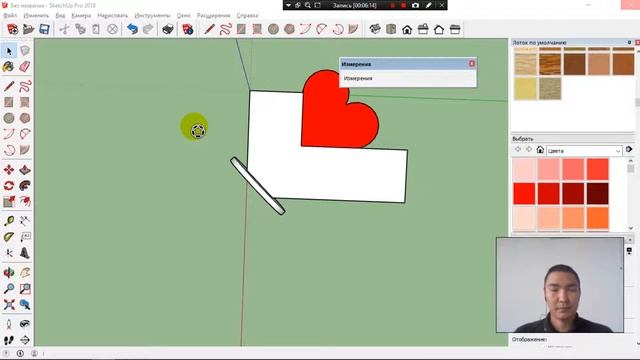640x360 pixels.
Task: Open the details arrow beside Цвета dropdown
Action: tap(629, 150)
